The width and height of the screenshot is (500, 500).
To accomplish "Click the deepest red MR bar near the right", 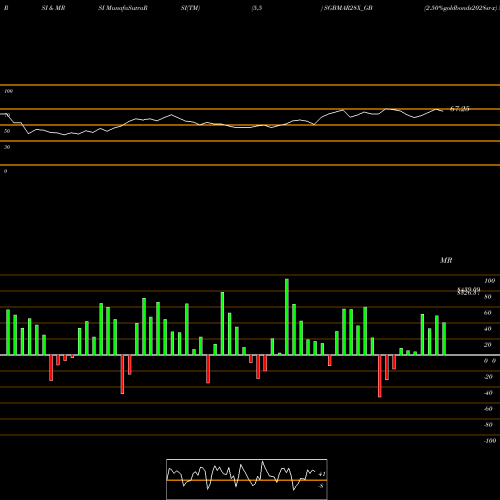I will tap(380, 376).
